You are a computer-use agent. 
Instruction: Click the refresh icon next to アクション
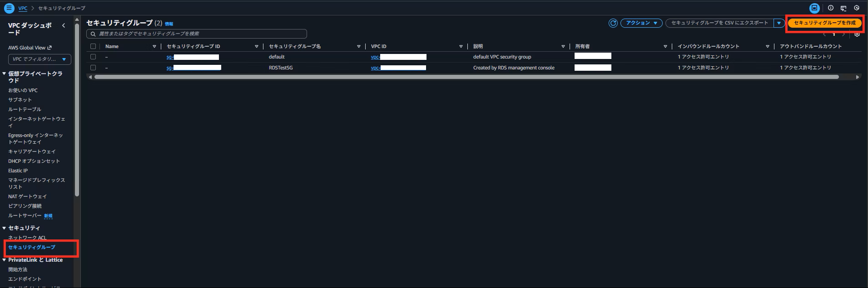(x=613, y=23)
